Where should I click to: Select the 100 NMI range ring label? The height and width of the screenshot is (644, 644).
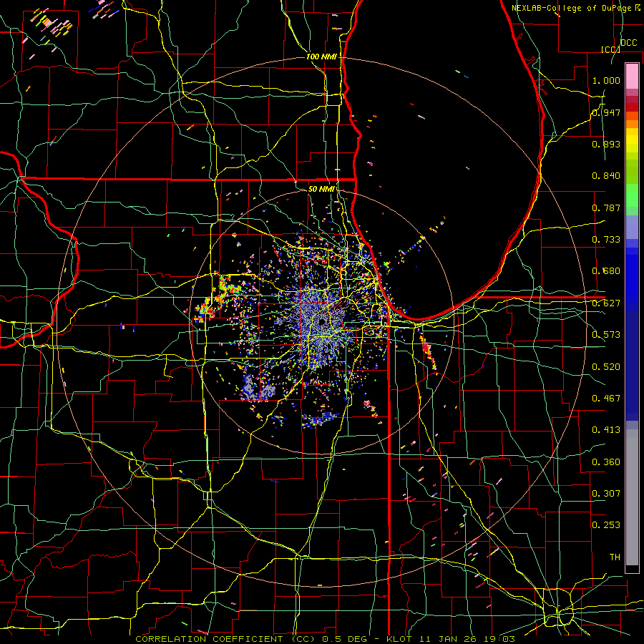point(321,57)
